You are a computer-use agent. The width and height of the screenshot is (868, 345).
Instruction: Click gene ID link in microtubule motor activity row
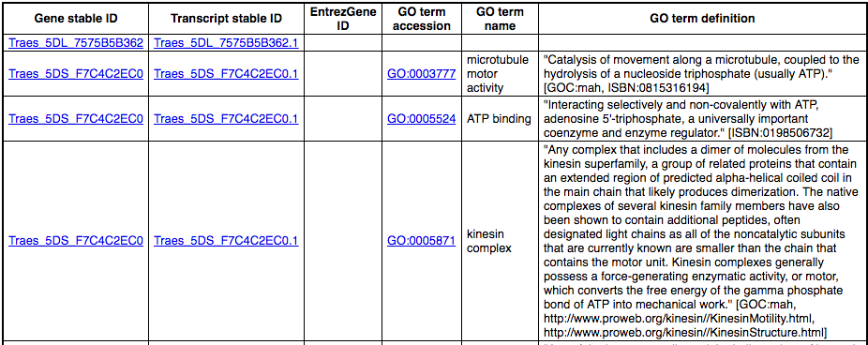(x=76, y=74)
